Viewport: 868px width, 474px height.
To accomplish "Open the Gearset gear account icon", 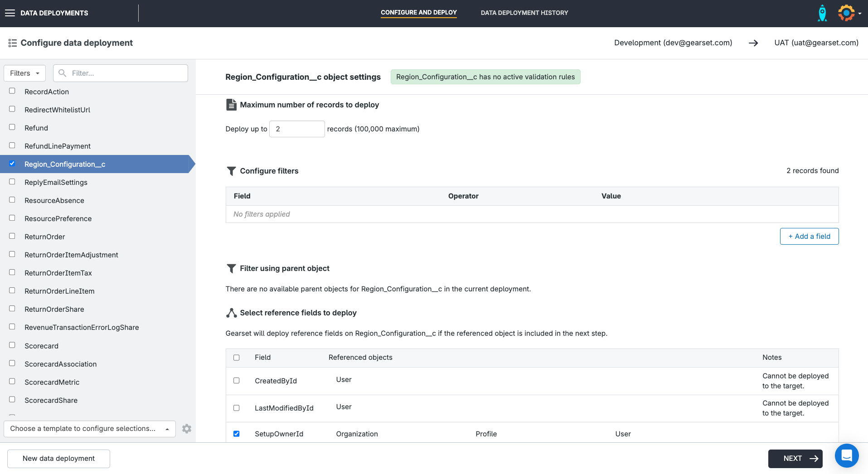I will point(846,13).
